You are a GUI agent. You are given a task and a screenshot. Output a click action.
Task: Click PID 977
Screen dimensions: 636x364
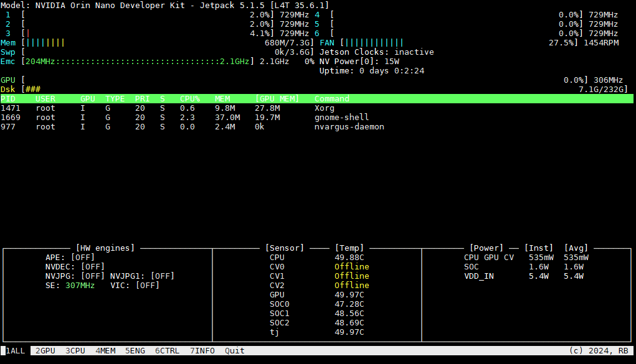[x=8, y=126]
